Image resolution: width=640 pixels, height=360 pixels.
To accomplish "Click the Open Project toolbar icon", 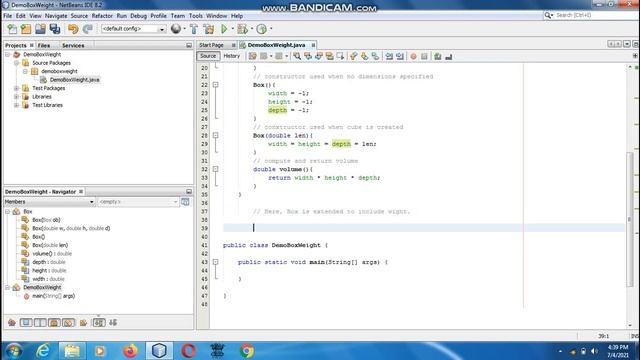I will point(40,29).
